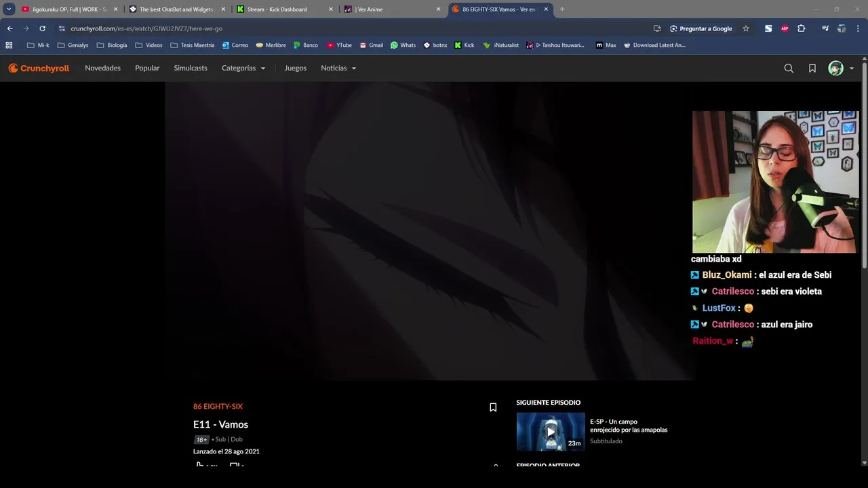Click the install app icon in address bar
The image size is (868, 488).
pyautogui.click(x=657, y=28)
